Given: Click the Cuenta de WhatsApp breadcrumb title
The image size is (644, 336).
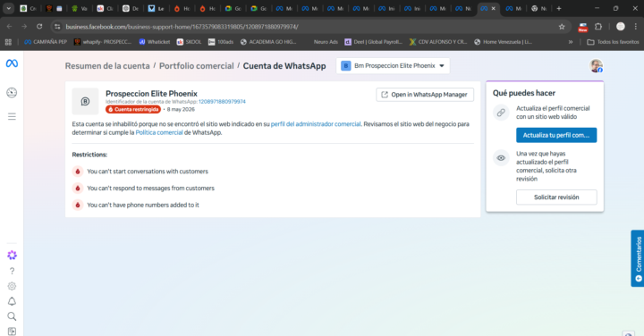Looking at the screenshot, I should pos(284,66).
